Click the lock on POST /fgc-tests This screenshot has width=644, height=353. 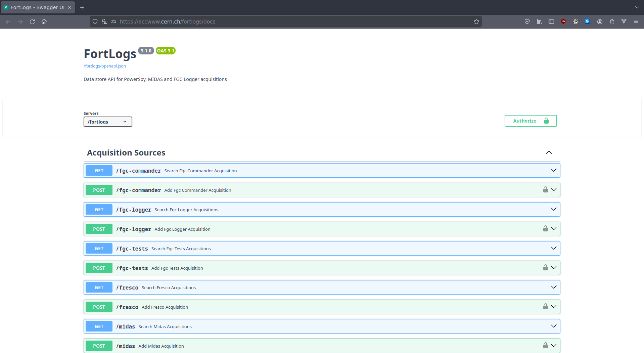tap(546, 268)
